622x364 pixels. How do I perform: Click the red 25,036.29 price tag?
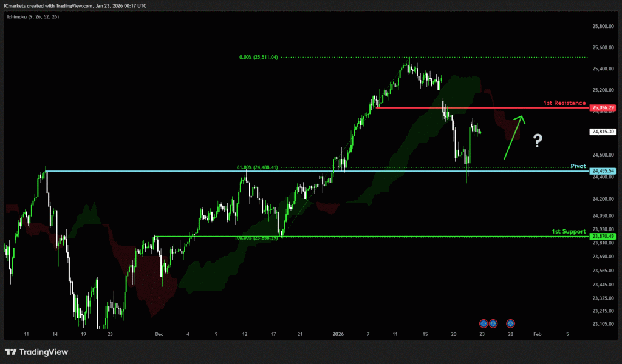(x=603, y=108)
